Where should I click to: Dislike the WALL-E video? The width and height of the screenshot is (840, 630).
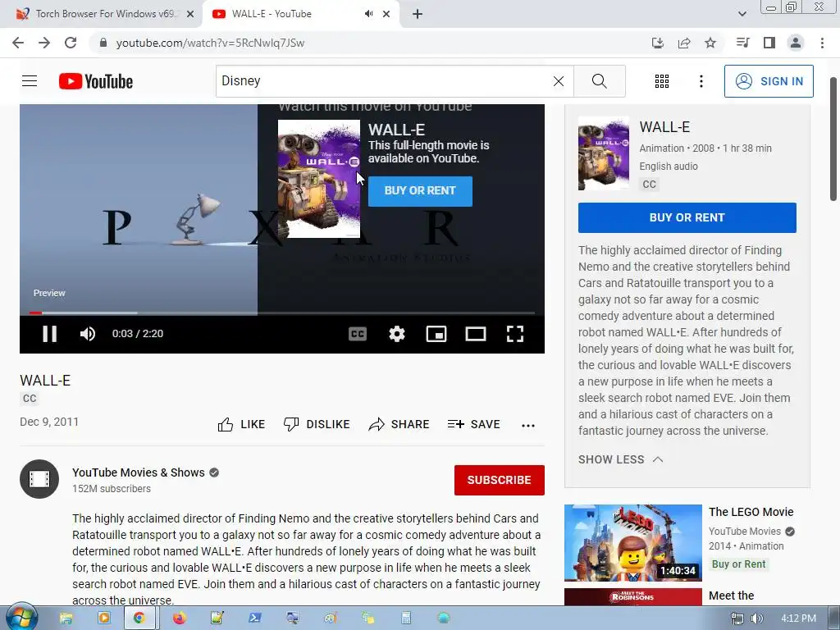click(x=316, y=424)
